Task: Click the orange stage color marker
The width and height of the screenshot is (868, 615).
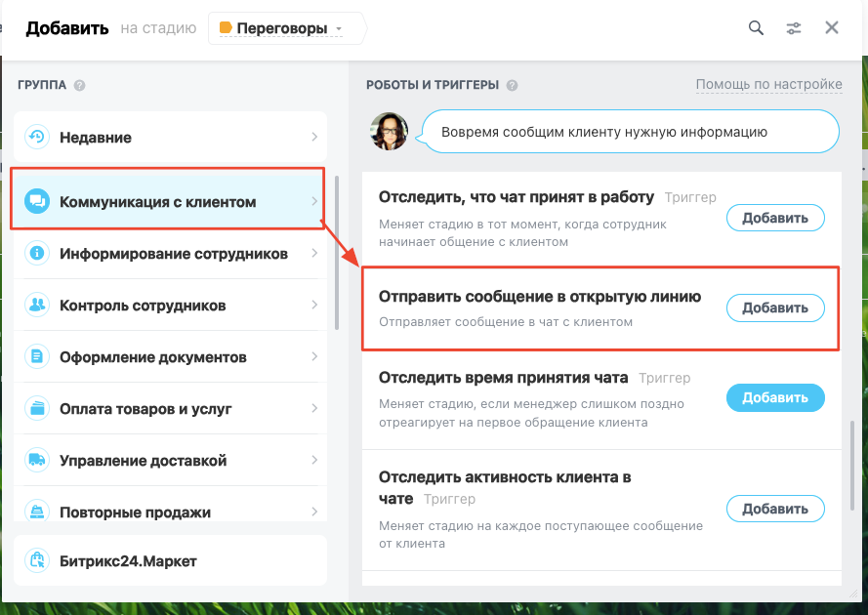Action: (226, 27)
